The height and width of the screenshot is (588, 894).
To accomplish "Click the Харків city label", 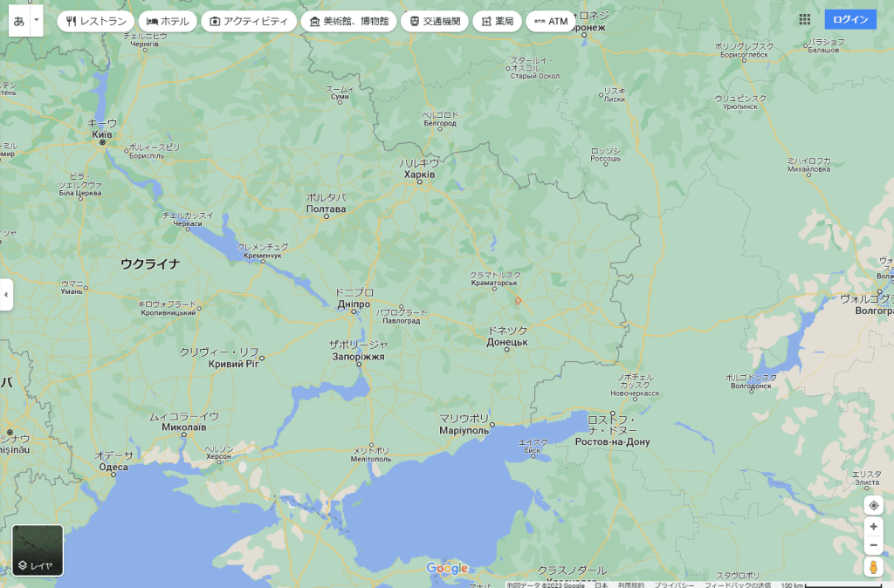I will coord(419,174).
